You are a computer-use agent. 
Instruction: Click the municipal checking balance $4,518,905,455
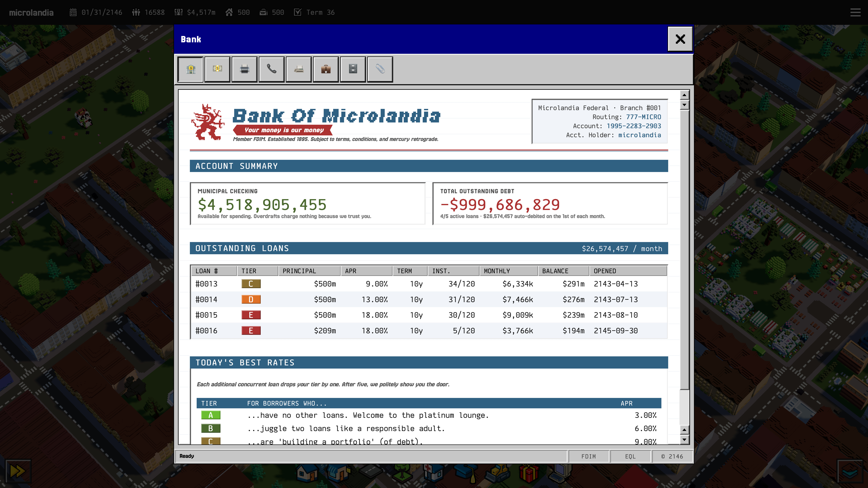(x=262, y=205)
